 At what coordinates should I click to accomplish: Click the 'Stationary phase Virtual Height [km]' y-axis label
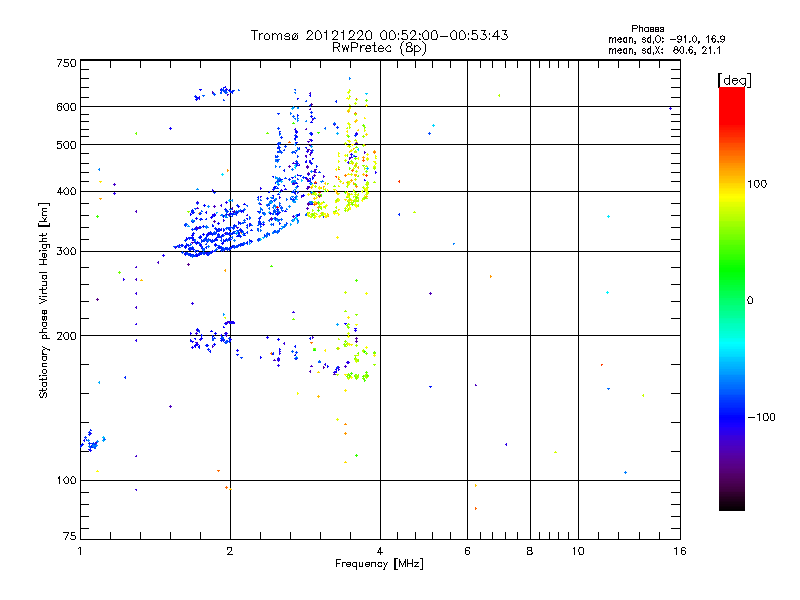[x=44, y=300]
